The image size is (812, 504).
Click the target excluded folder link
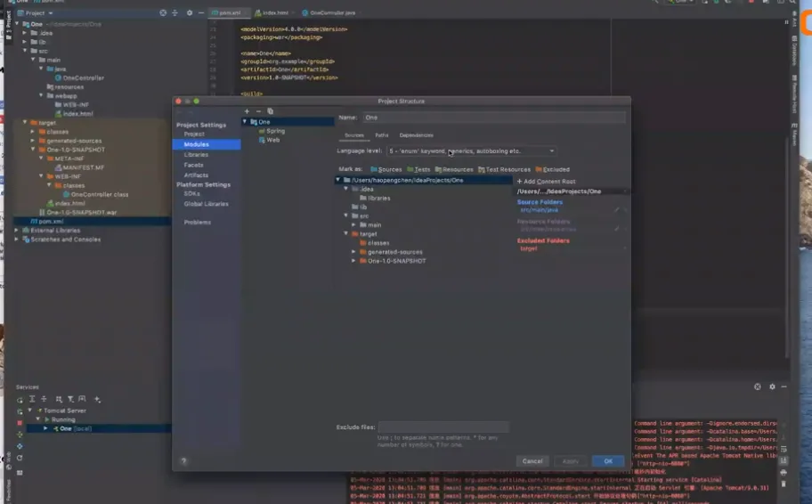click(529, 249)
